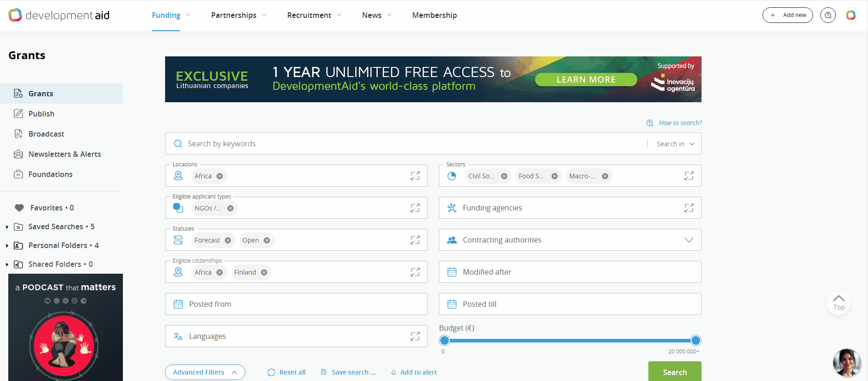The width and height of the screenshot is (868, 381).
Task: Remove the Finland citizenship chip
Action: click(x=264, y=272)
